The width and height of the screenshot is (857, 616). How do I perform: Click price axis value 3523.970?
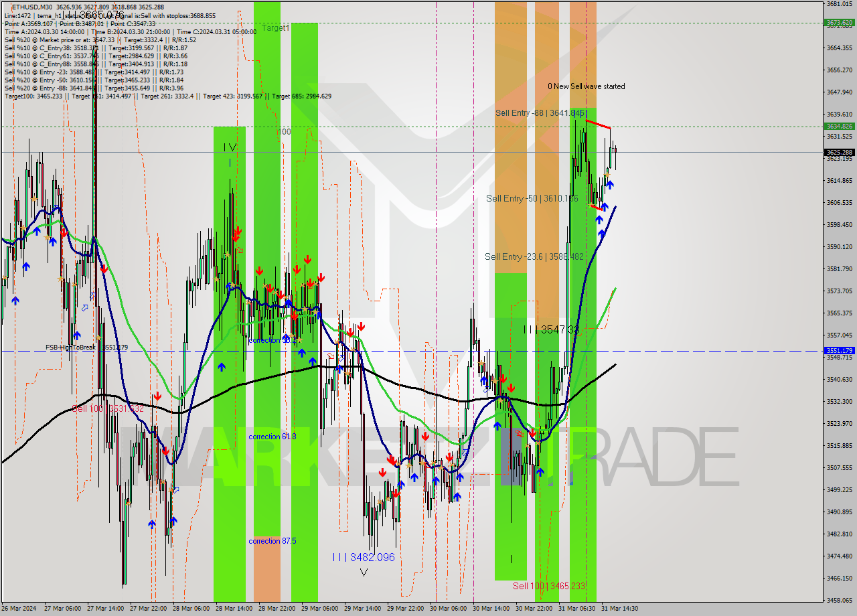(x=840, y=423)
